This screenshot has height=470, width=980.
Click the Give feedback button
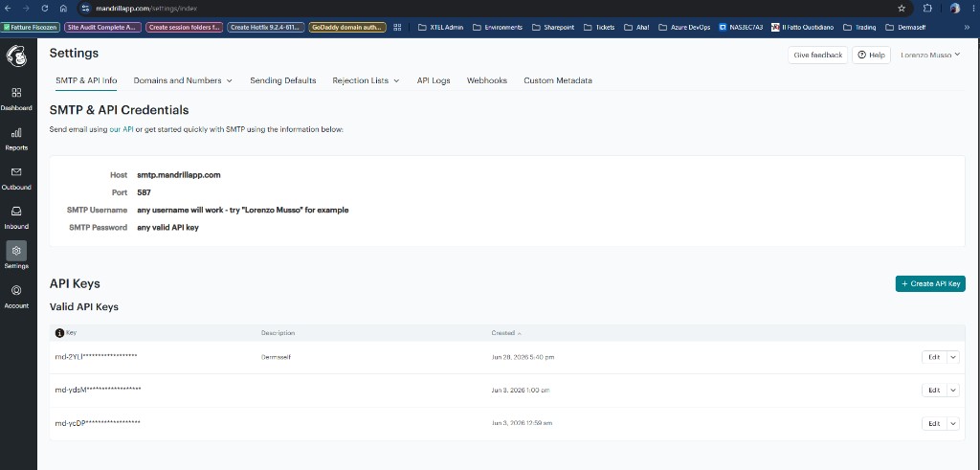(x=817, y=55)
